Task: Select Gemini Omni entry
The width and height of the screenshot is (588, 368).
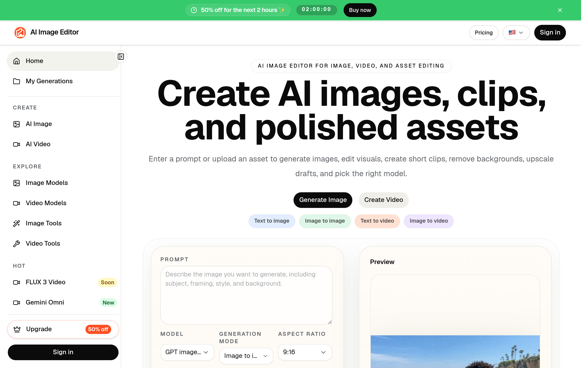Action: click(63, 302)
